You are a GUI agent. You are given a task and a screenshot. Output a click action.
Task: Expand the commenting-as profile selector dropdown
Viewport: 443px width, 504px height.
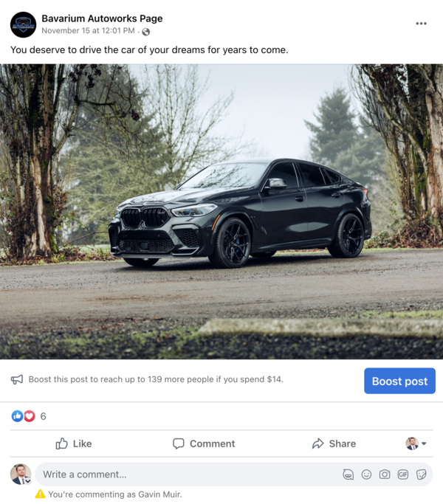click(x=416, y=443)
